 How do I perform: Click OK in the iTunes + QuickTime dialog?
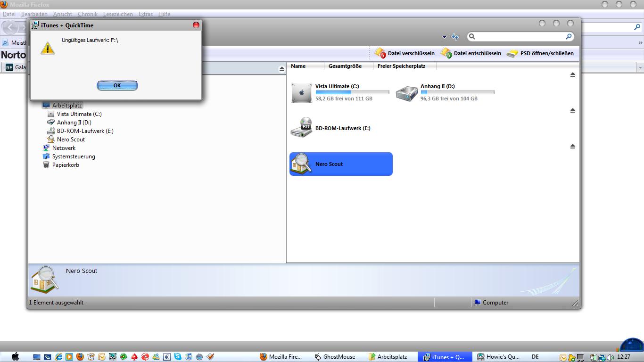coord(117,85)
